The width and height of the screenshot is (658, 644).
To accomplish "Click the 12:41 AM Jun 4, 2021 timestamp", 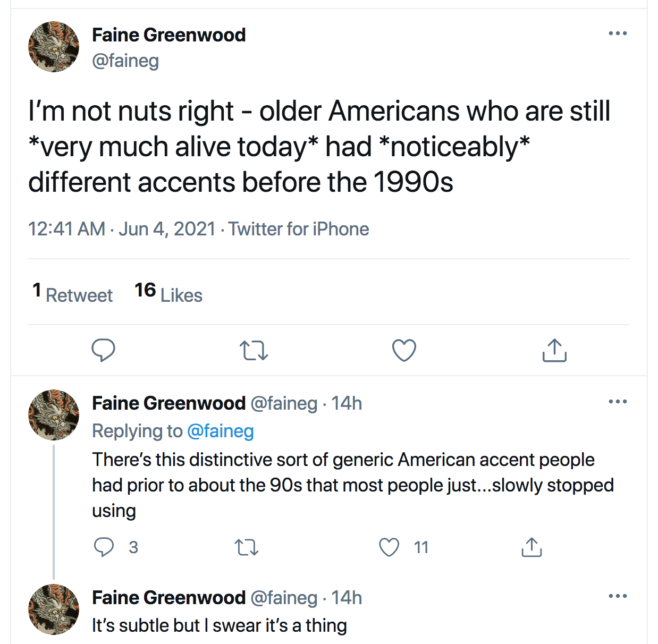I will (122, 229).
